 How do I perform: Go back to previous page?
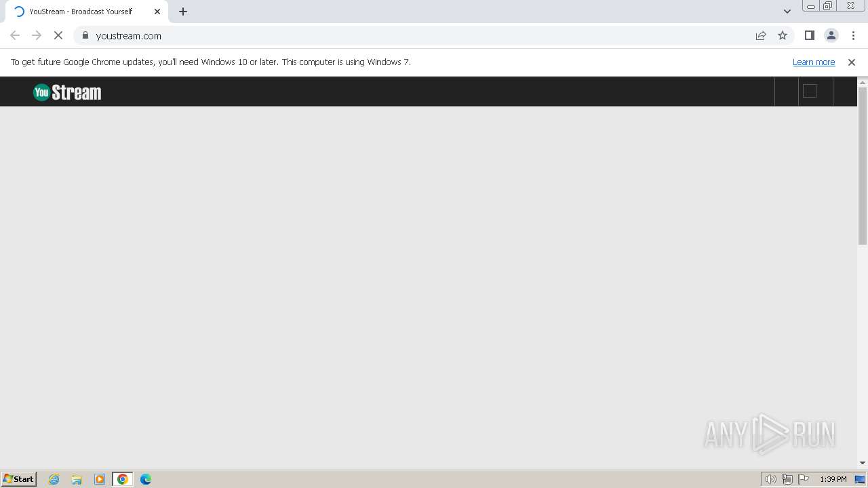[15, 35]
